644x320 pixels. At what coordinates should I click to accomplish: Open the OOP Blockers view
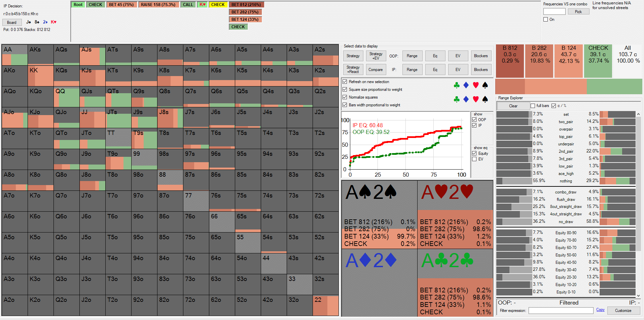(x=480, y=56)
